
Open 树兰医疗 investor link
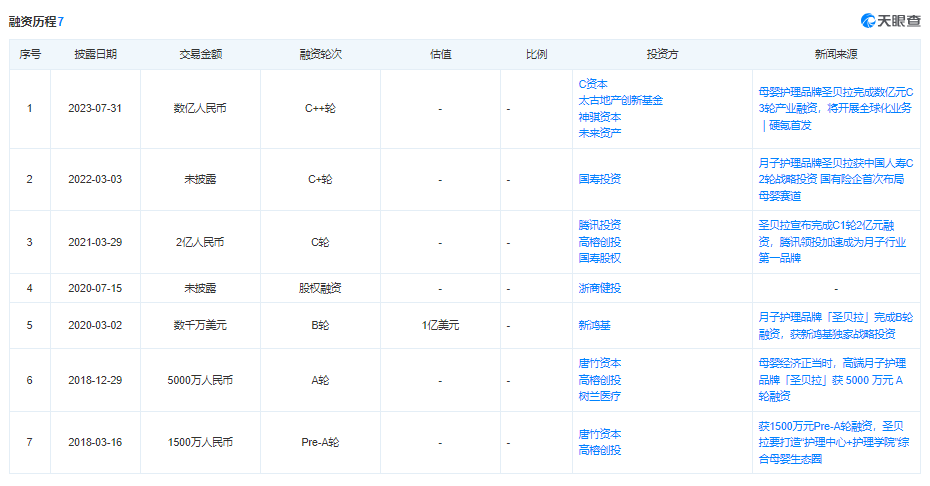[599, 396]
